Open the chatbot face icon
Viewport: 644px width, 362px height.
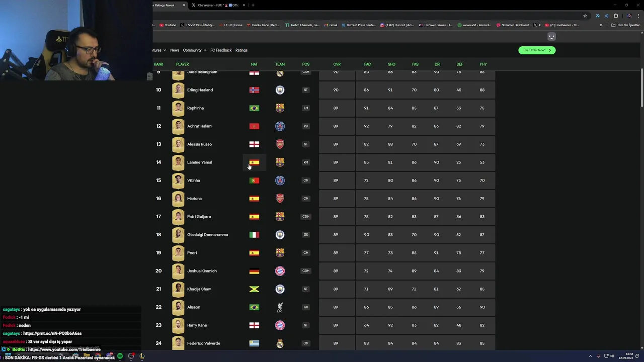click(x=551, y=36)
